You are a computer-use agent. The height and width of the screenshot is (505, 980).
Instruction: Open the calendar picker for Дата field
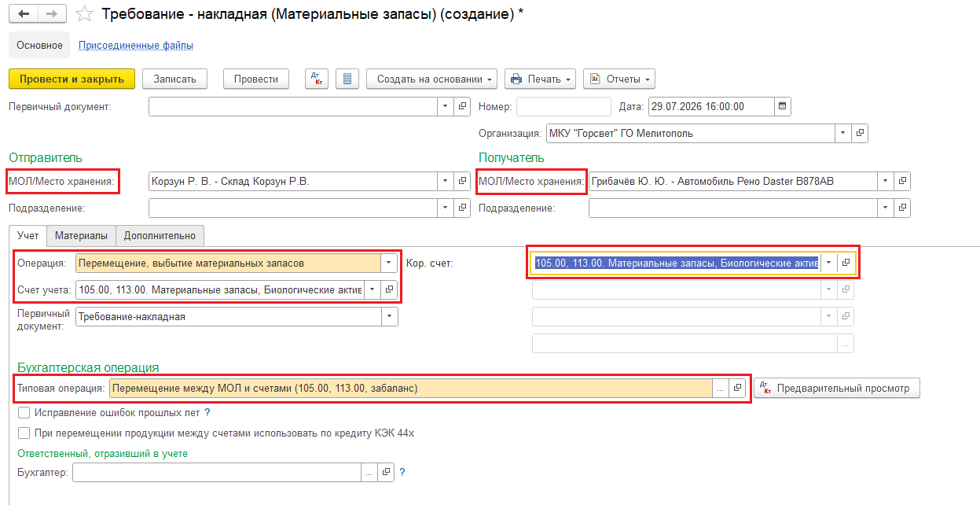(x=783, y=106)
